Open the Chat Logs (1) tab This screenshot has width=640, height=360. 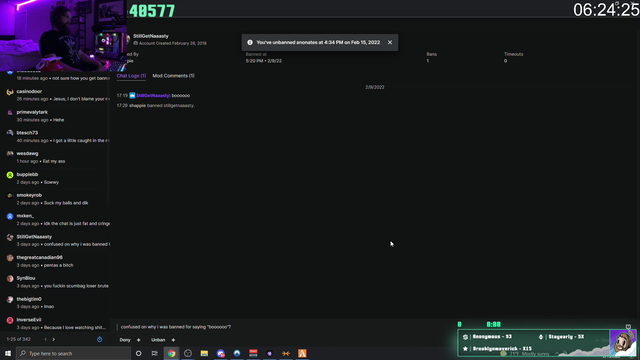click(131, 76)
